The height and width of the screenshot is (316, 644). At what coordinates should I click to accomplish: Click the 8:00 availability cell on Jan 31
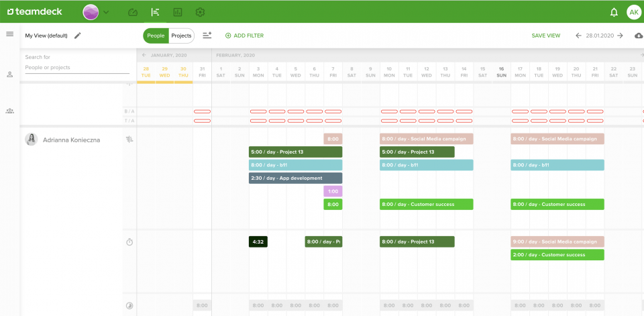click(202, 306)
